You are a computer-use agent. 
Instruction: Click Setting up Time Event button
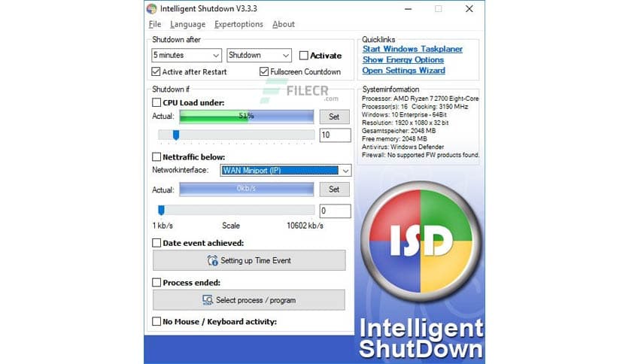[249, 260]
